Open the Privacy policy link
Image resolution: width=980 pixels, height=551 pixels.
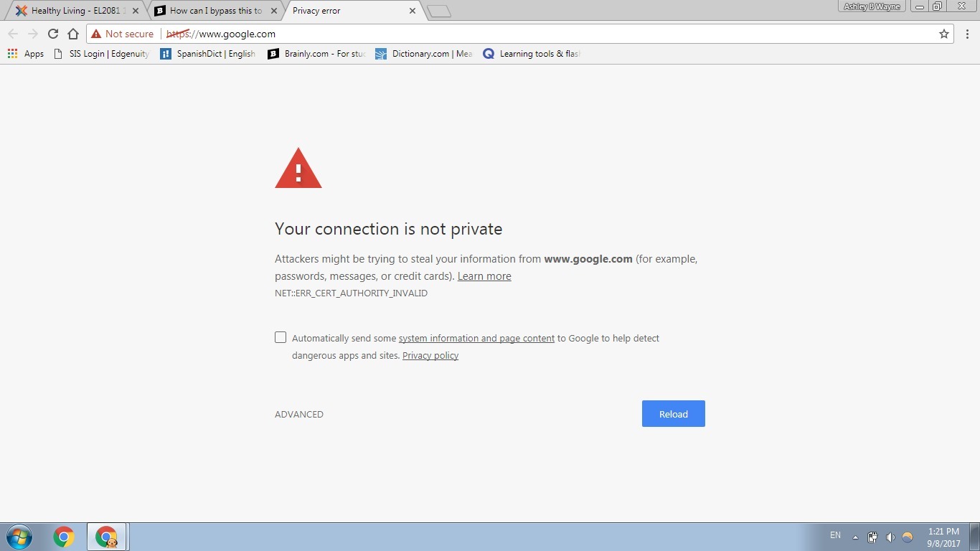(x=430, y=355)
